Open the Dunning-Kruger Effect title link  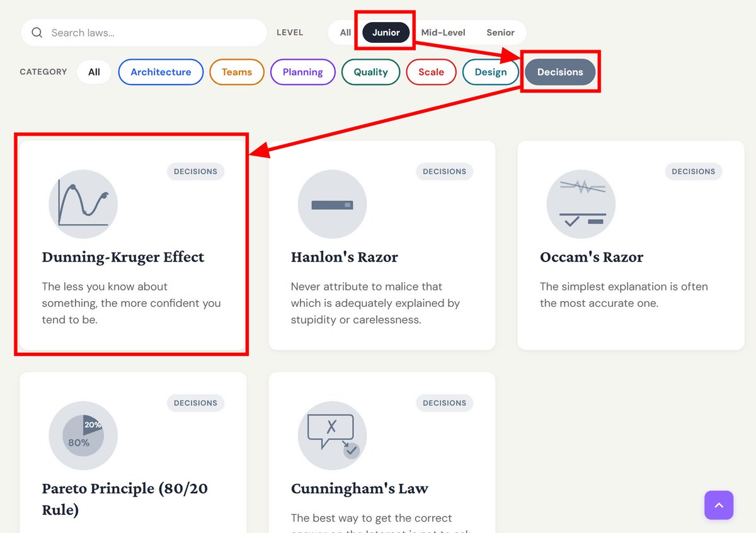click(x=123, y=257)
